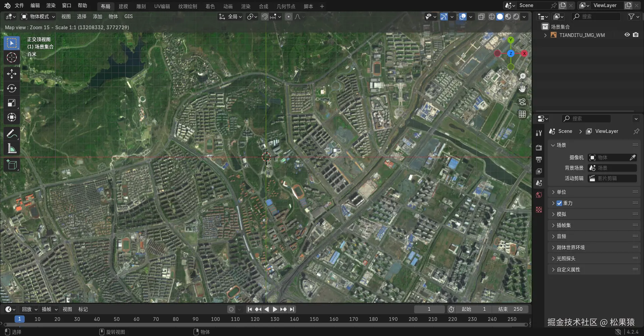644x336 pixels.
Task: Open the GIS menu in viewport header
Action: [128, 16]
